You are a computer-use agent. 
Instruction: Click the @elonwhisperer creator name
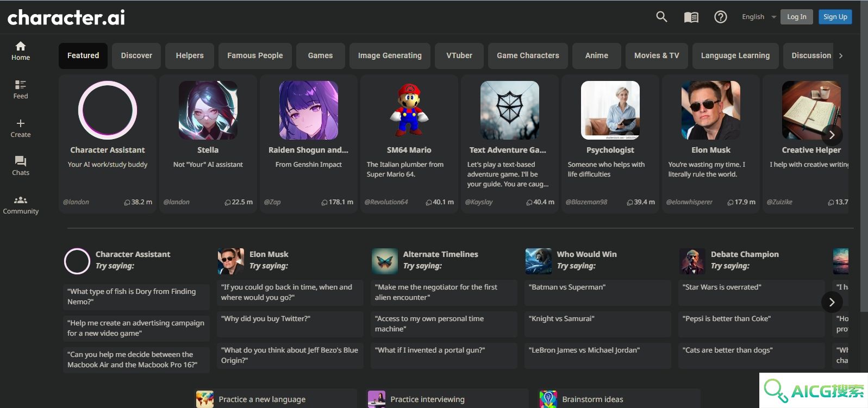click(689, 202)
